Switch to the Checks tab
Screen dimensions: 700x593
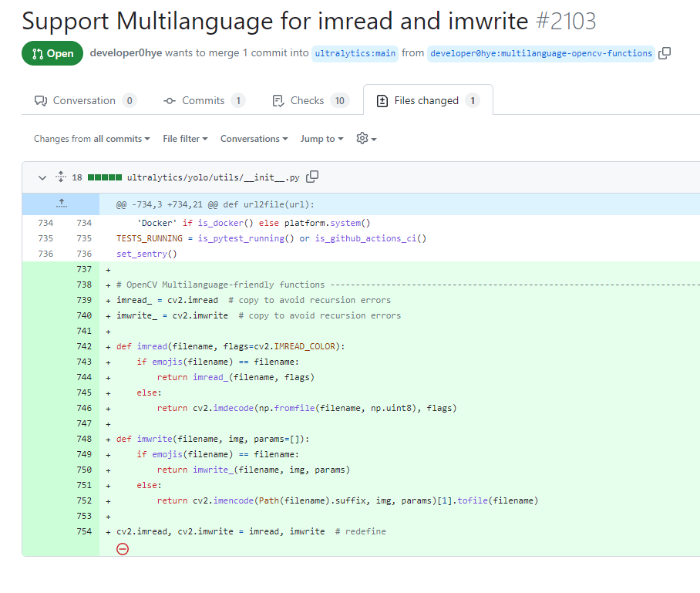pyautogui.click(x=311, y=100)
